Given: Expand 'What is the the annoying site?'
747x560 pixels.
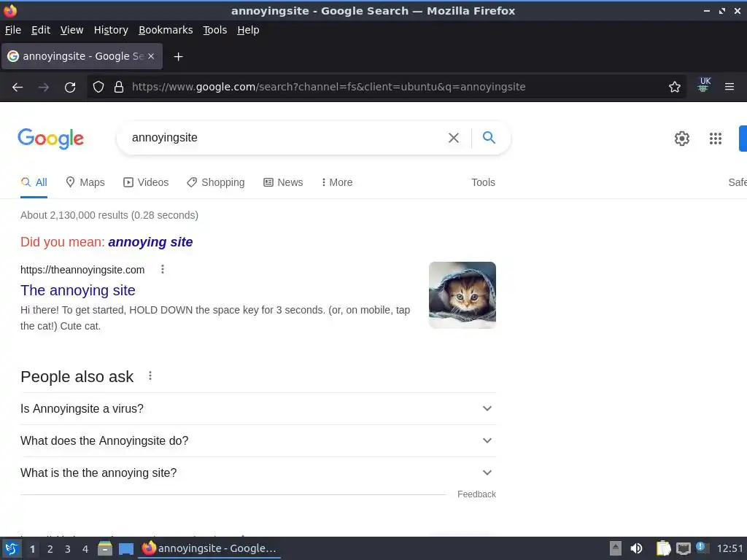Looking at the screenshot, I should [x=258, y=472].
